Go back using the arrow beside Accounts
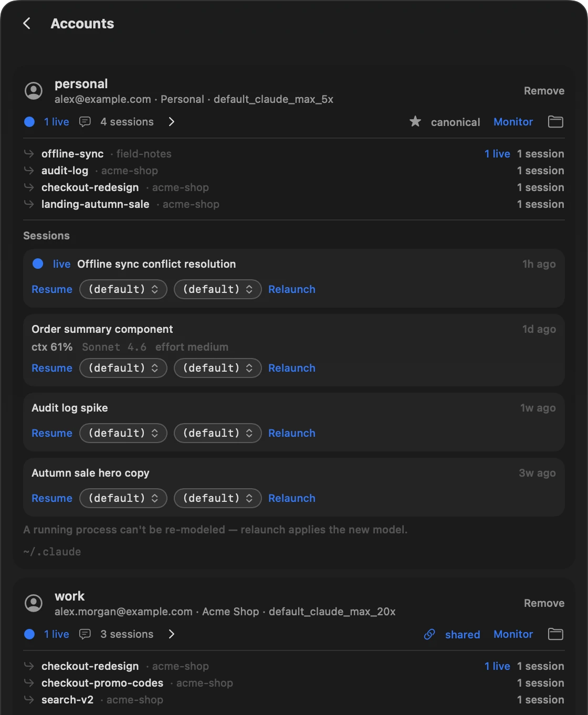The height and width of the screenshot is (715, 588). pyautogui.click(x=27, y=23)
